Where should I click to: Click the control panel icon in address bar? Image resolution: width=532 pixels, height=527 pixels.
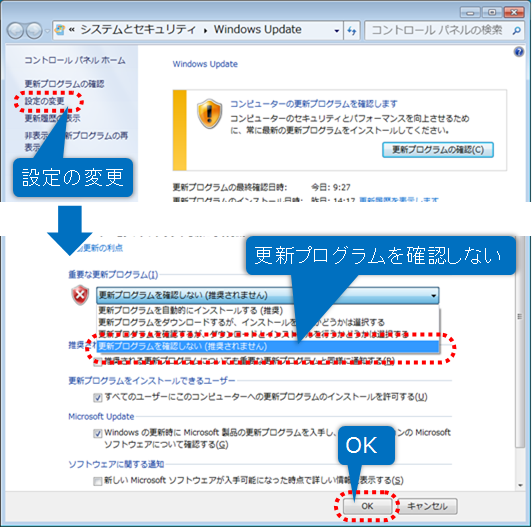point(60,30)
